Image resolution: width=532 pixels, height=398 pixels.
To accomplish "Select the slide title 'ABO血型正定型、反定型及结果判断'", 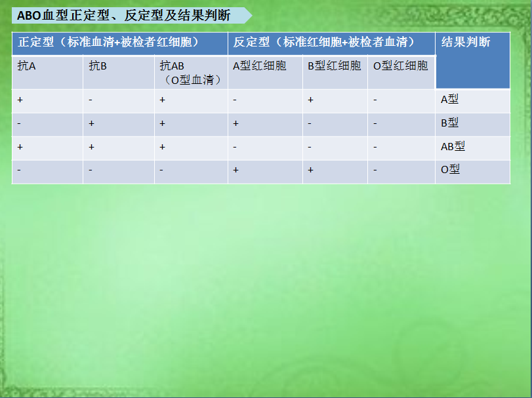I will pyautogui.click(x=124, y=16).
